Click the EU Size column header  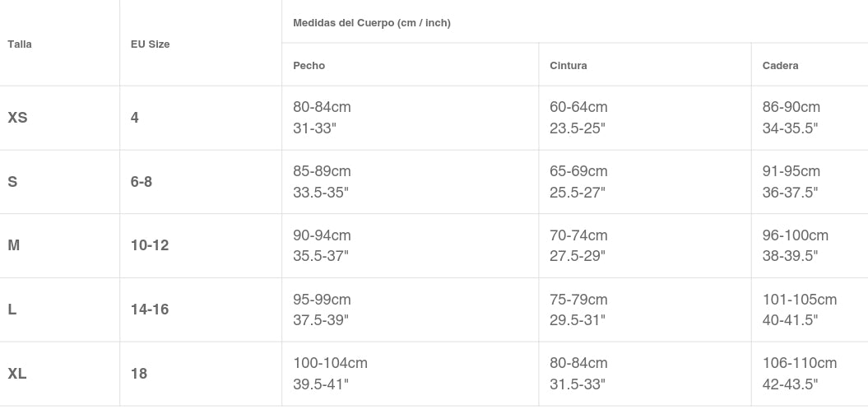tap(150, 44)
